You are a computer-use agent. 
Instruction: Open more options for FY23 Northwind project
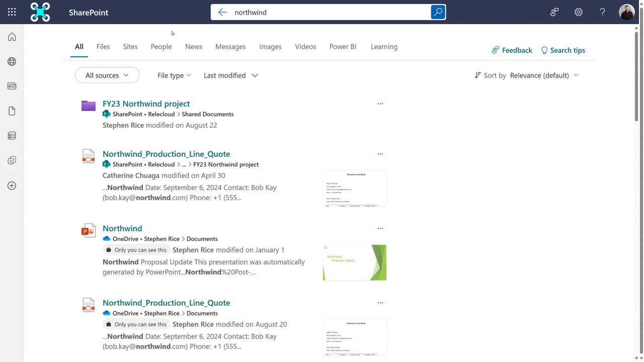[380, 104]
